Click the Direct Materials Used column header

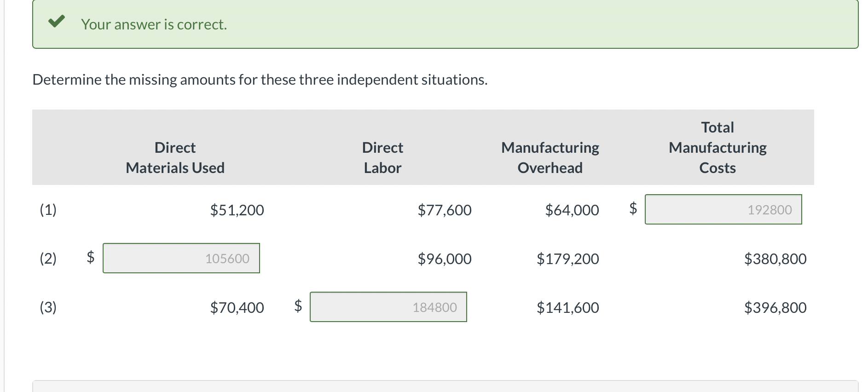[x=175, y=157]
